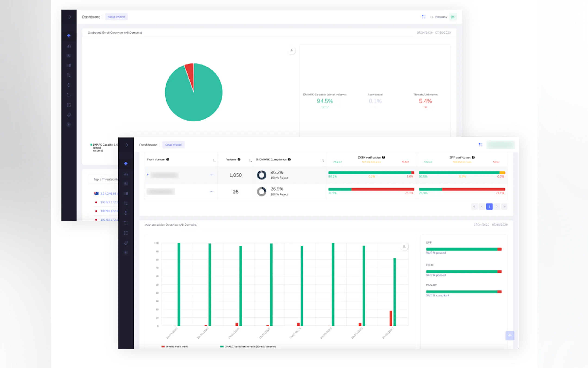
Task: Click the bar chart sidebar icon in upper window
Action: click(x=69, y=46)
